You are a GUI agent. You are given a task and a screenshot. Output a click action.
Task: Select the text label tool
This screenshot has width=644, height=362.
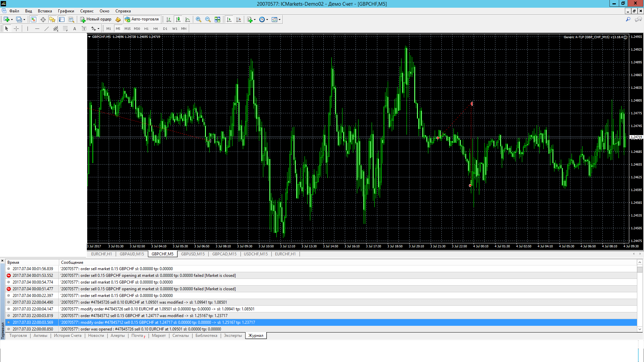click(x=74, y=29)
